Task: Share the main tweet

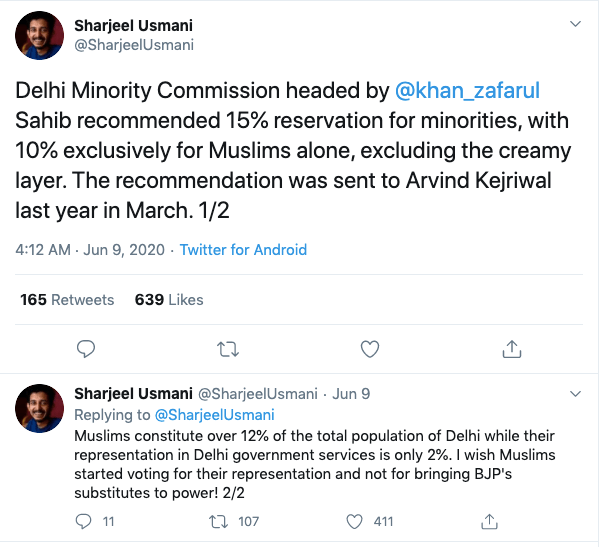Action: point(512,348)
